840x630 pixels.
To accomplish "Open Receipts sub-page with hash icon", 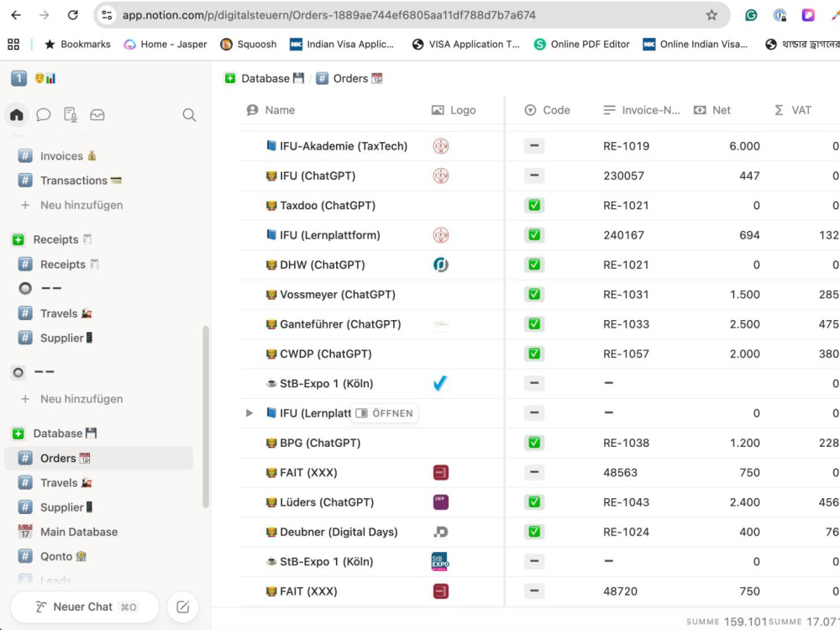I will pyautogui.click(x=70, y=264).
